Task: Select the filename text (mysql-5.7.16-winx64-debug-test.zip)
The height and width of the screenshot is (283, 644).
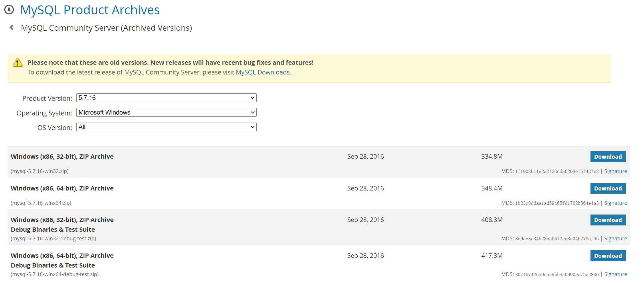Action: (55, 274)
